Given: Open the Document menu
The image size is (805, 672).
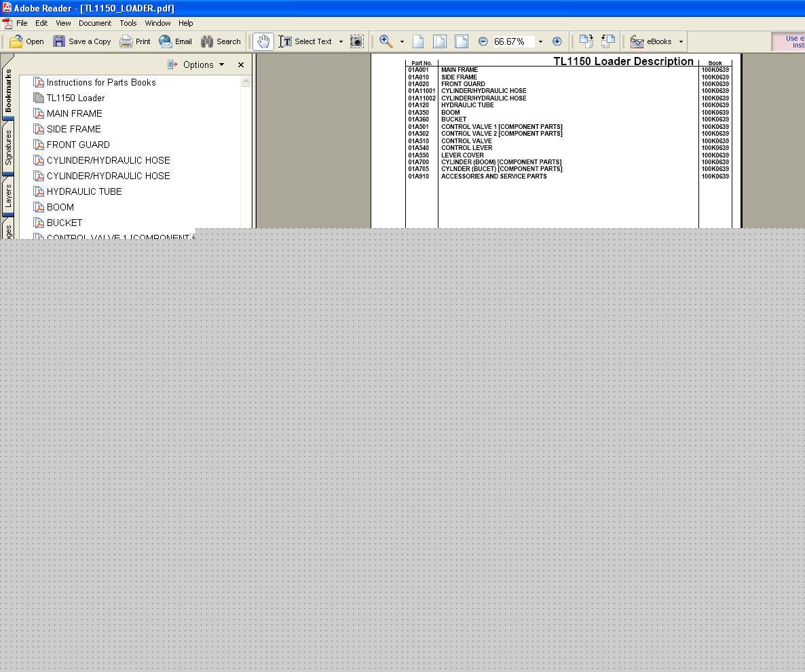Looking at the screenshot, I should pos(95,23).
